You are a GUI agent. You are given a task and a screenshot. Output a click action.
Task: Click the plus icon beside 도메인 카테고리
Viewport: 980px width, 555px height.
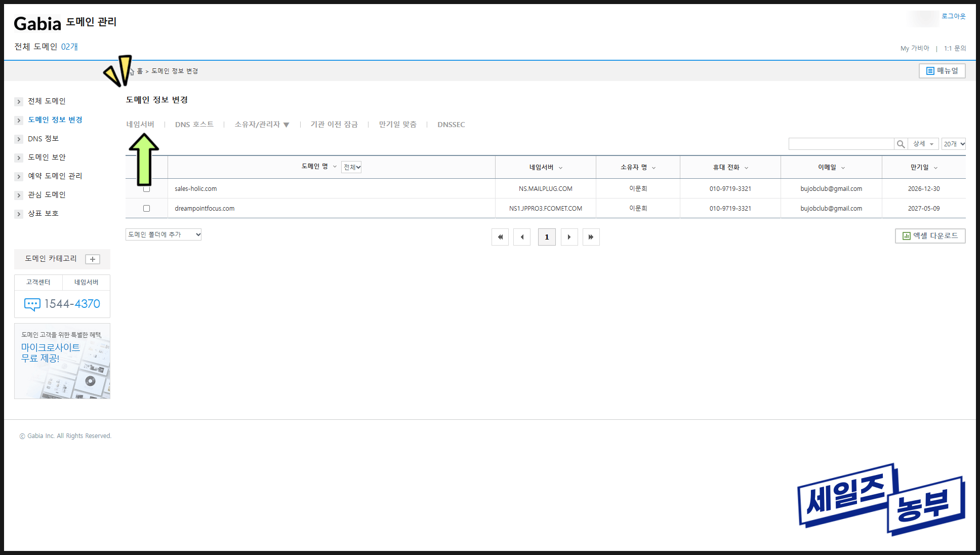[93, 259]
